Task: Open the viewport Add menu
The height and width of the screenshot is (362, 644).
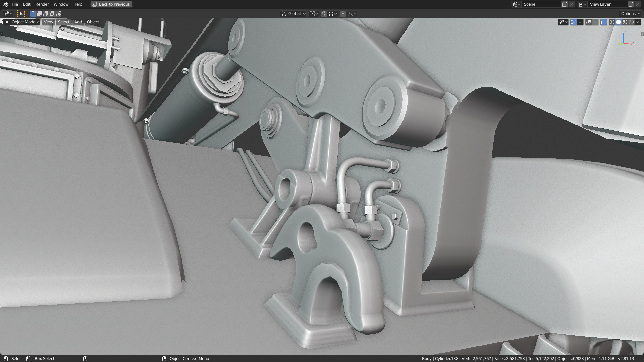Action: click(78, 22)
